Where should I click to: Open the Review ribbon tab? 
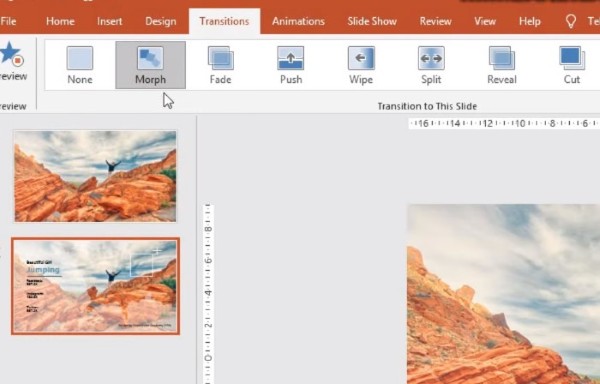(x=435, y=21)
